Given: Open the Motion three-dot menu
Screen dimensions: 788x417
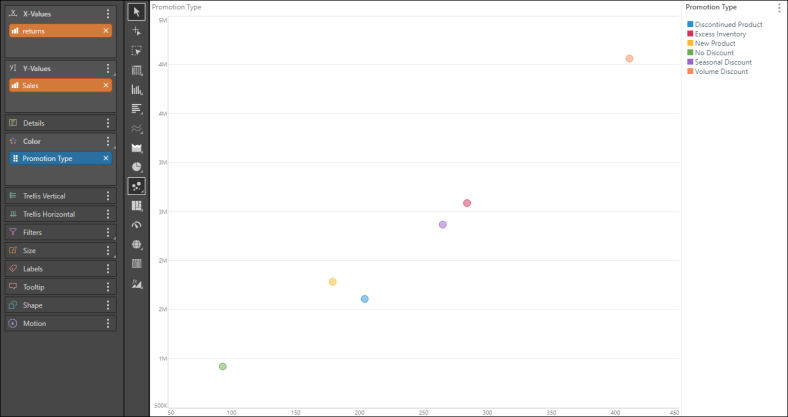Looking at the screenshot, I should (x=108, y=324).
